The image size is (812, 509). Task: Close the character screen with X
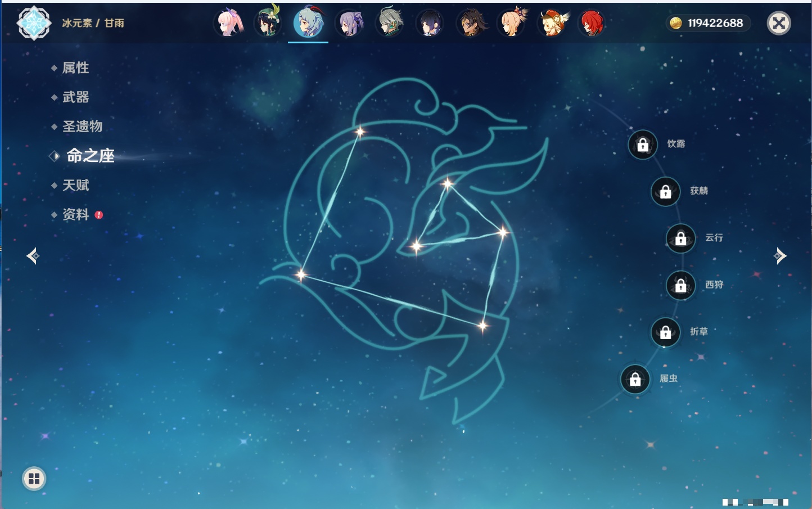tap(779, 23)
